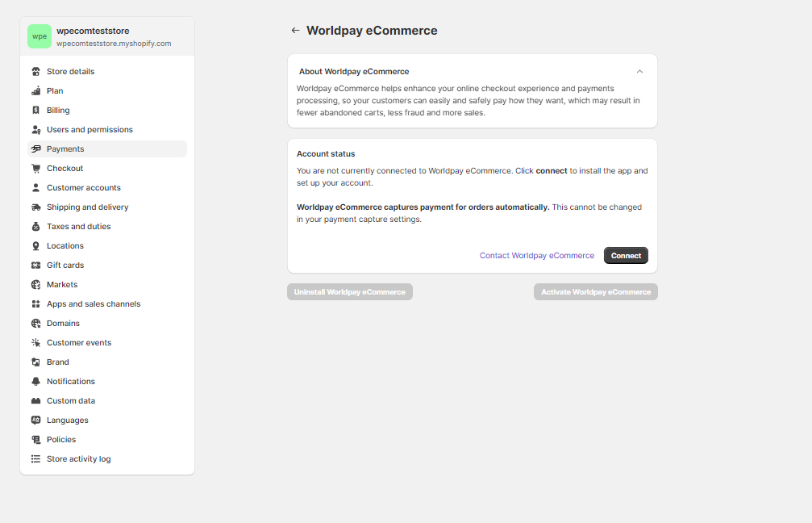Click the wpe store avatar
This screenshot has width=812, height=523.
tap(40, 36)
